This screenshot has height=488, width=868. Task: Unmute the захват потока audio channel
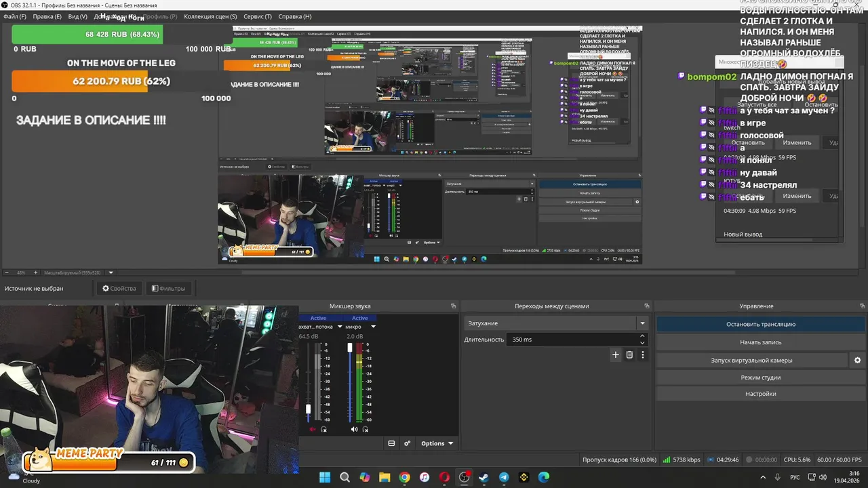(313, 429)
